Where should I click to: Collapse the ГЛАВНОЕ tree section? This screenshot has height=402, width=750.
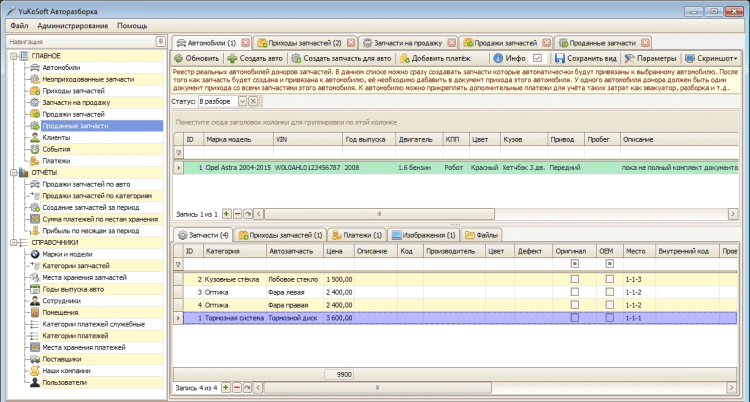point(11,55)
